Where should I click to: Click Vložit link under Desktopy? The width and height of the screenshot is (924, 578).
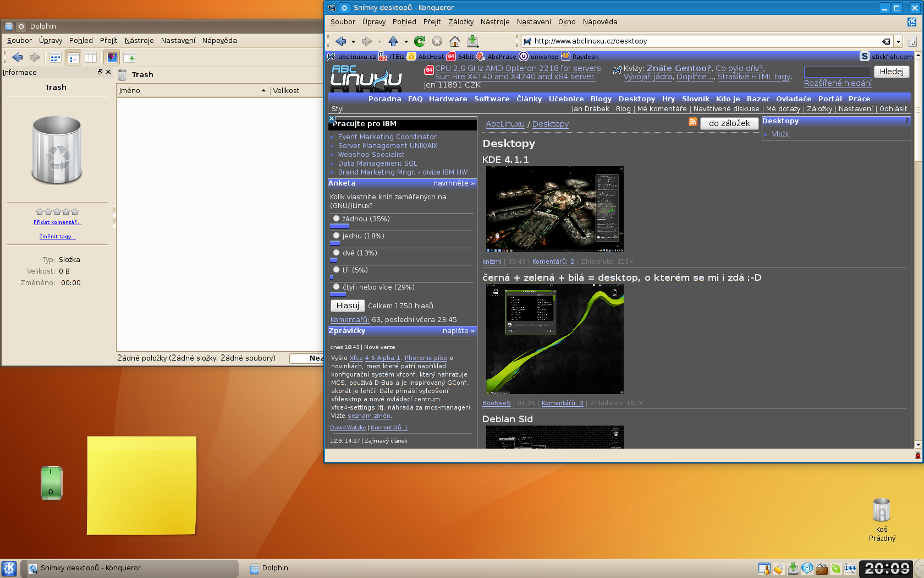point(780,134)
